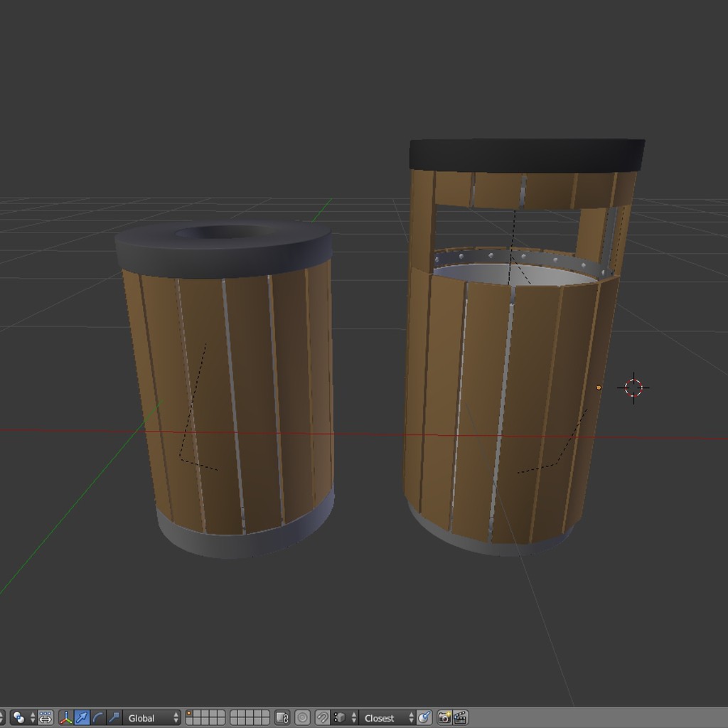Toggle proportional editing off
Viewport: 728px width, 728px height.
coord(45,718)
